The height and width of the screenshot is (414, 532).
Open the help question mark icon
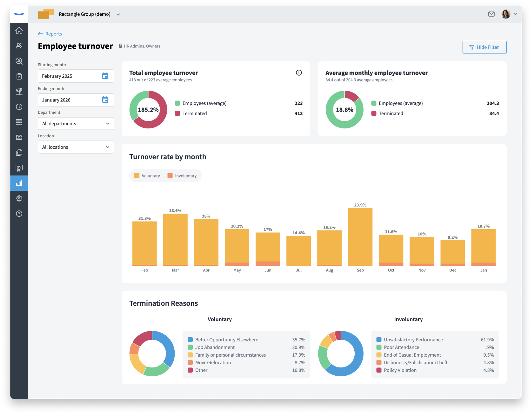click(x=19, y=214)
